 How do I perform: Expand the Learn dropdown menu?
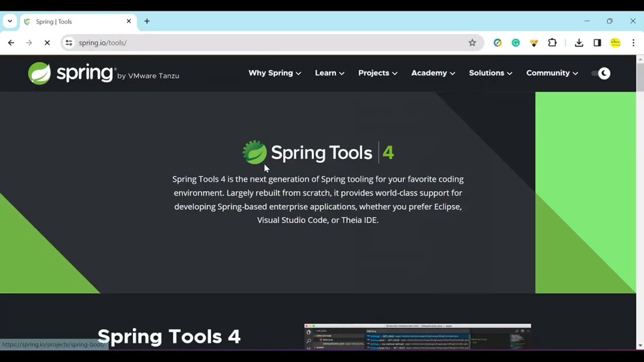pyautogui.click(x=330, y=73)
